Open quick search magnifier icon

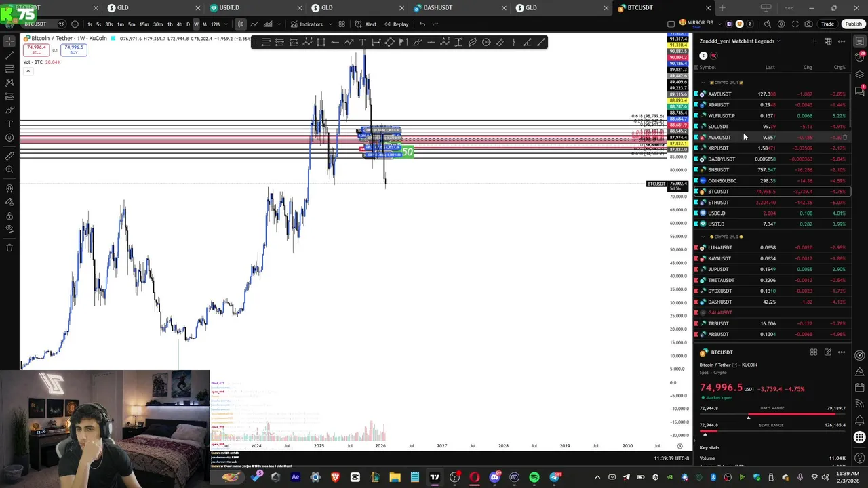coord(768,24)
